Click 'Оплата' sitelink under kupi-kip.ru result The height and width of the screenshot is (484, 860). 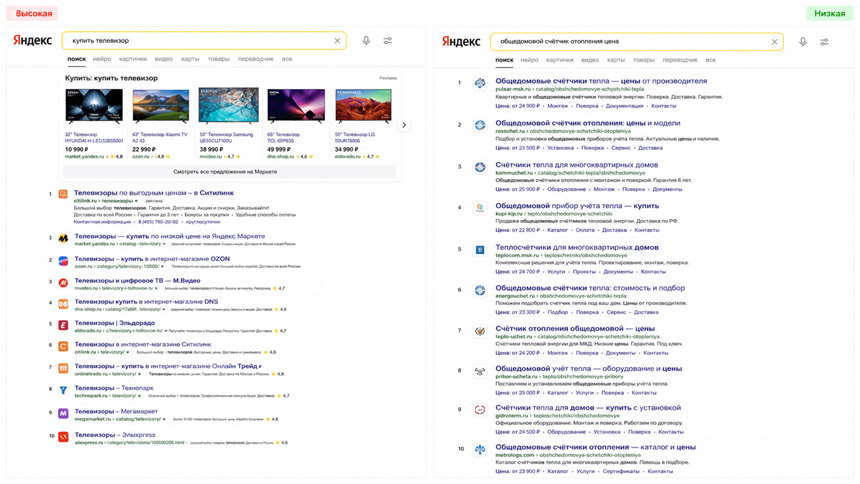click(585, 230)
